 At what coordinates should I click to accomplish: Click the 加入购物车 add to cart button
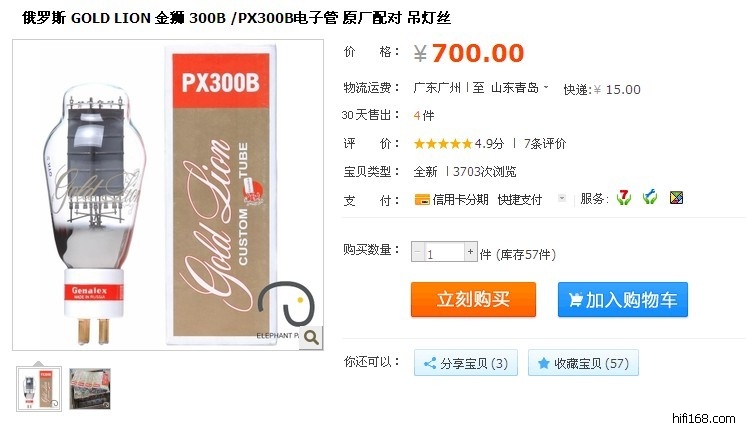click(623, 300)
